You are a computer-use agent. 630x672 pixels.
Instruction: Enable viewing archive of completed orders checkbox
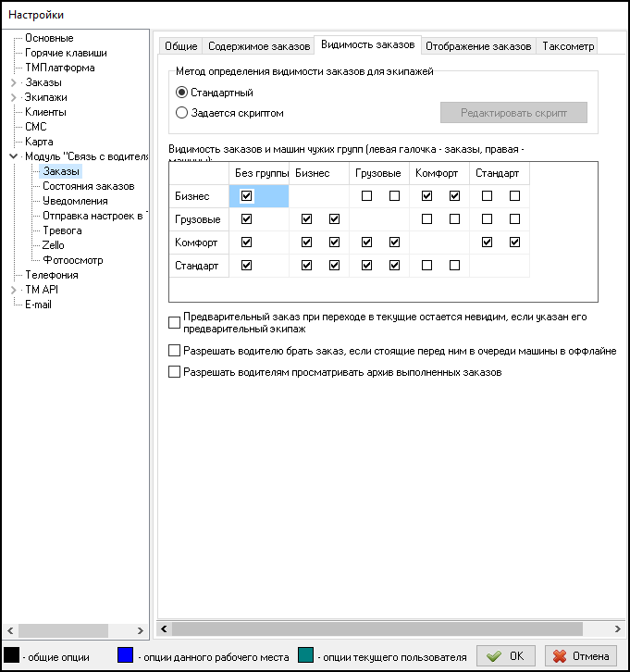(175, 372)
